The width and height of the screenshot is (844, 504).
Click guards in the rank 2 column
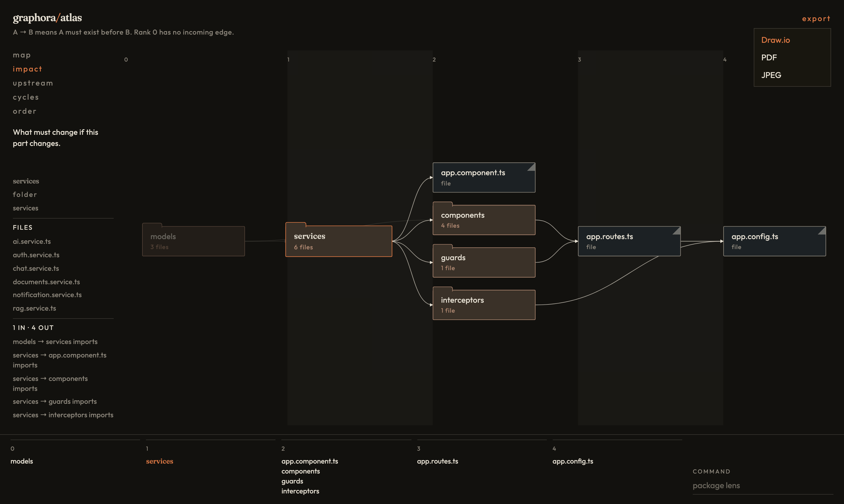tap(292, 481)
